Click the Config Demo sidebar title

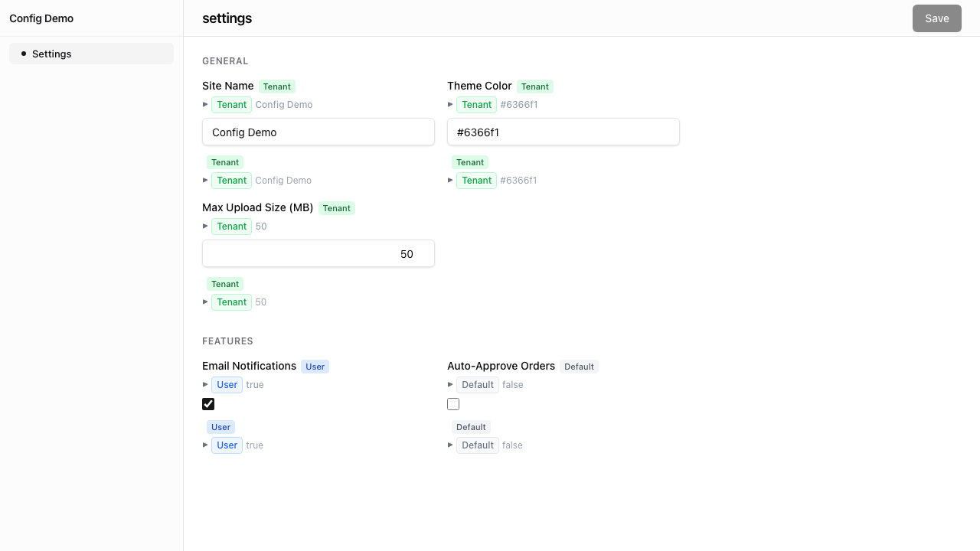point(41,18)
